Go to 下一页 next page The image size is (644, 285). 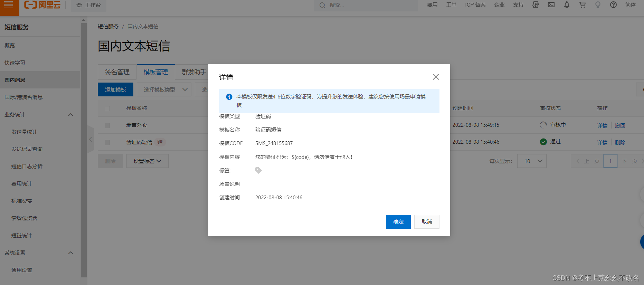631,161
